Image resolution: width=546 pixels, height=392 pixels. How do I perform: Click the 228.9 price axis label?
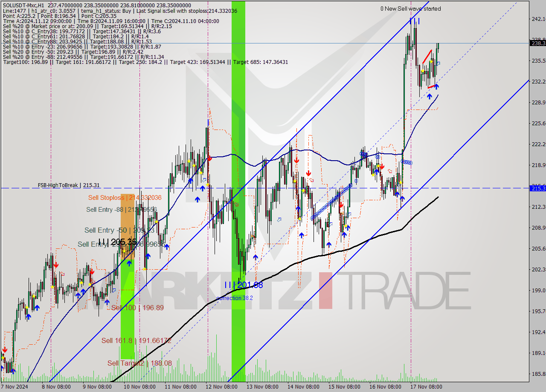coord(538,102)
